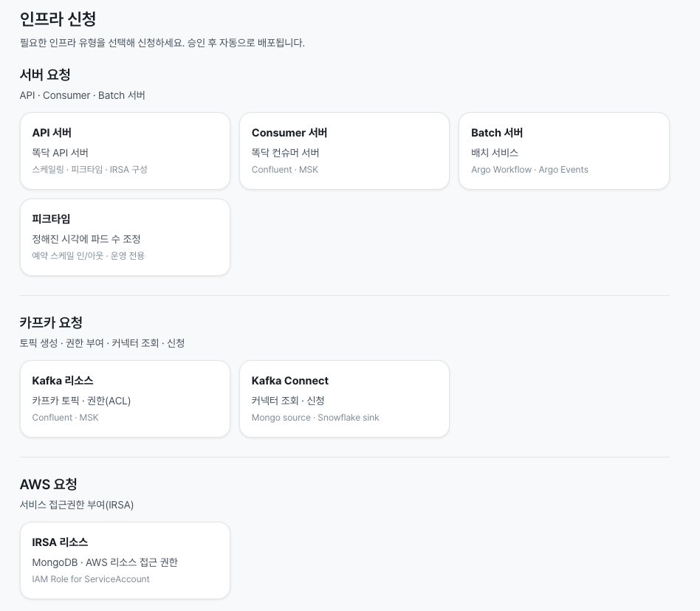Click the 커넥터 조회 · 신청 description
The height and width of the screenshot is (611, 700).
click(x=288, y=401)
